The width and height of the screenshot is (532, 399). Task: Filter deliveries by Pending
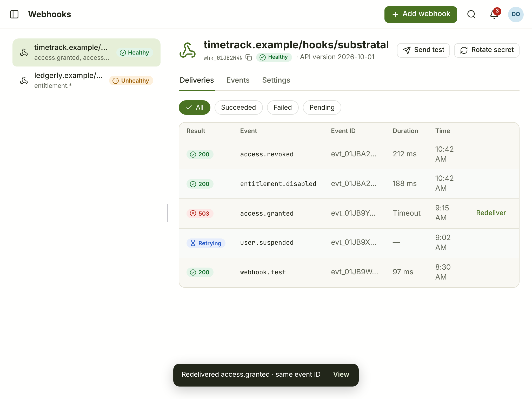(x=322, y=108)
